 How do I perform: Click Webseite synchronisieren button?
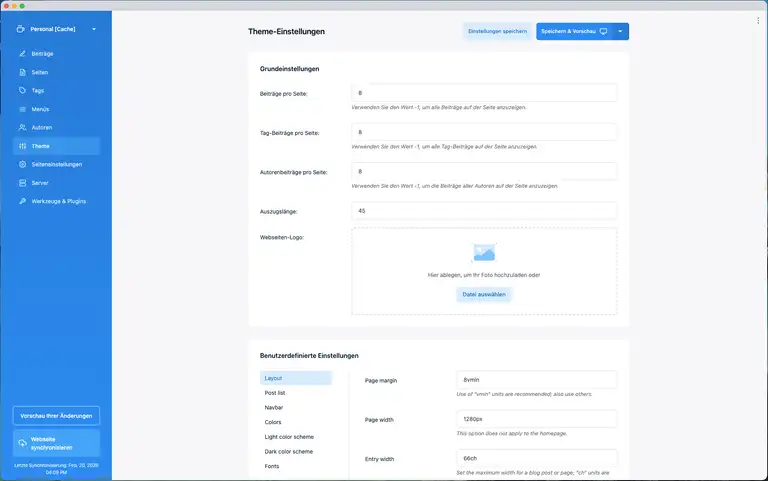point(56,443)
